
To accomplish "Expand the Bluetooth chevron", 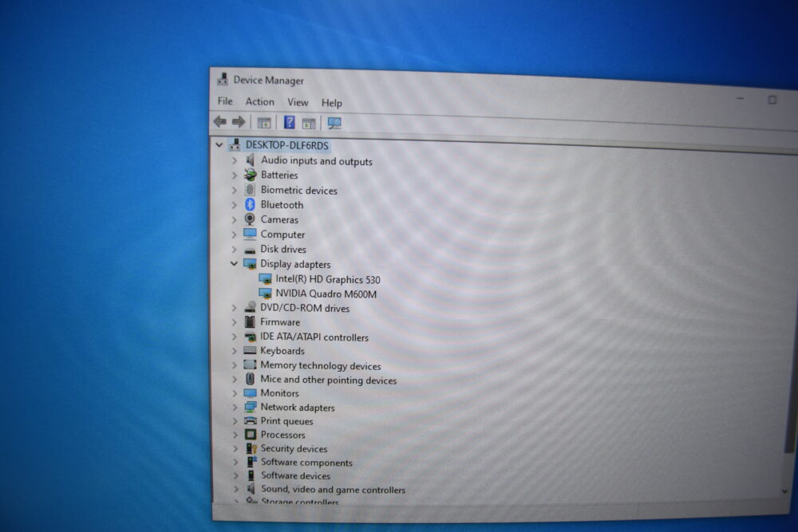I will point(235,205).
